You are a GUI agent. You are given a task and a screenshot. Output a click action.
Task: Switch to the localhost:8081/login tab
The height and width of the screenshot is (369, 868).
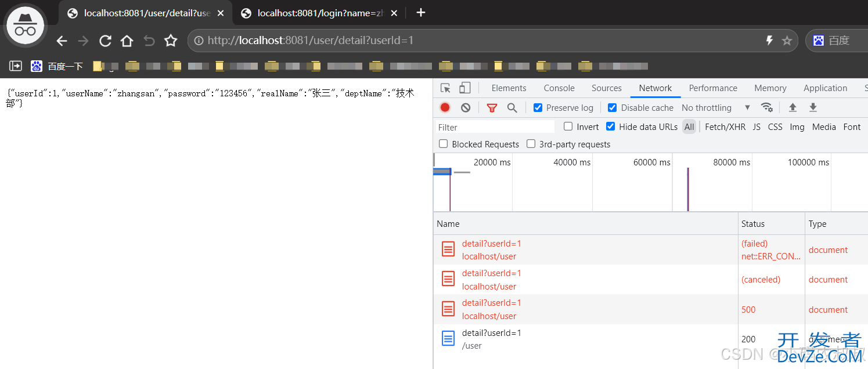[x=319, y=13]
